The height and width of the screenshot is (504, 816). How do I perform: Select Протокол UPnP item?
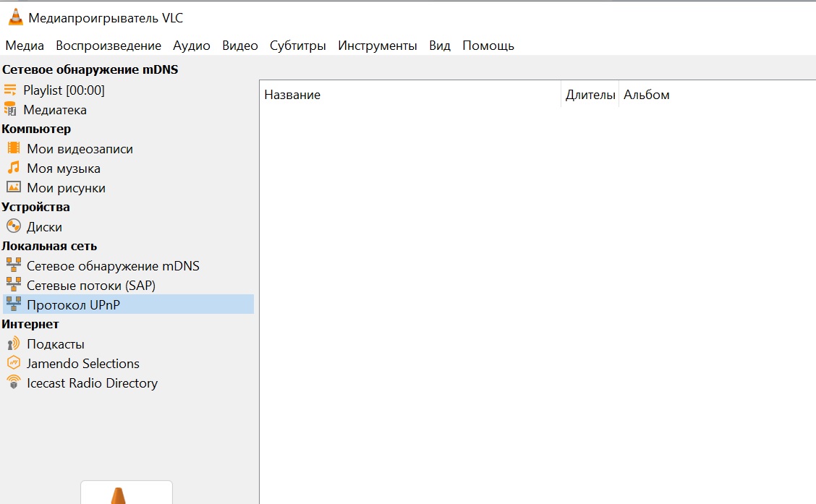[x=128, y=304]
